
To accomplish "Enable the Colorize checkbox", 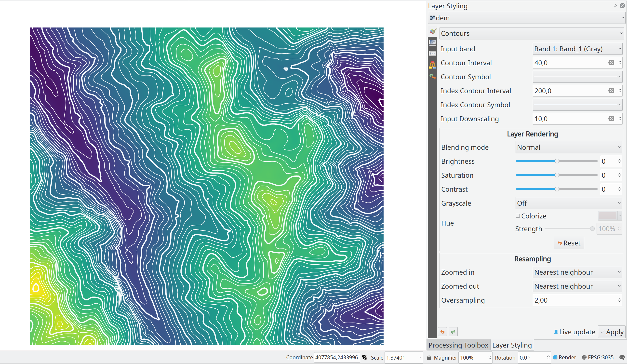I will pyautogui.click(x=518, y=216).
